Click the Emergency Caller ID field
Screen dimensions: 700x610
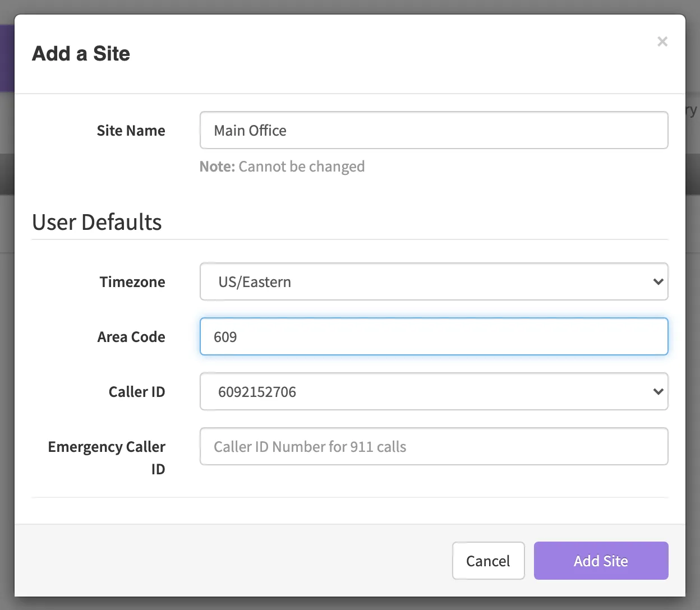pyautogui.click(x=434, y=446)
